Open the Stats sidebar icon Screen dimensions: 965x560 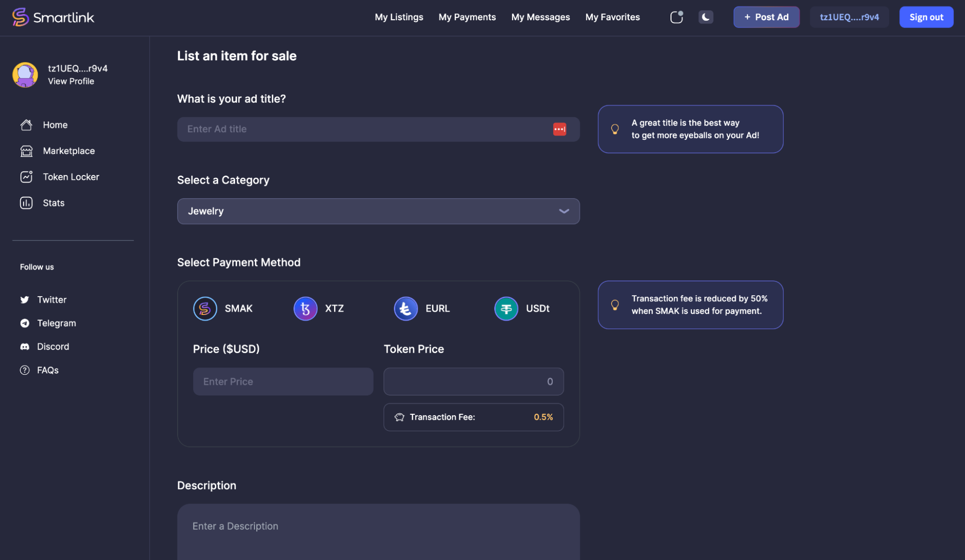pos(27,203)
